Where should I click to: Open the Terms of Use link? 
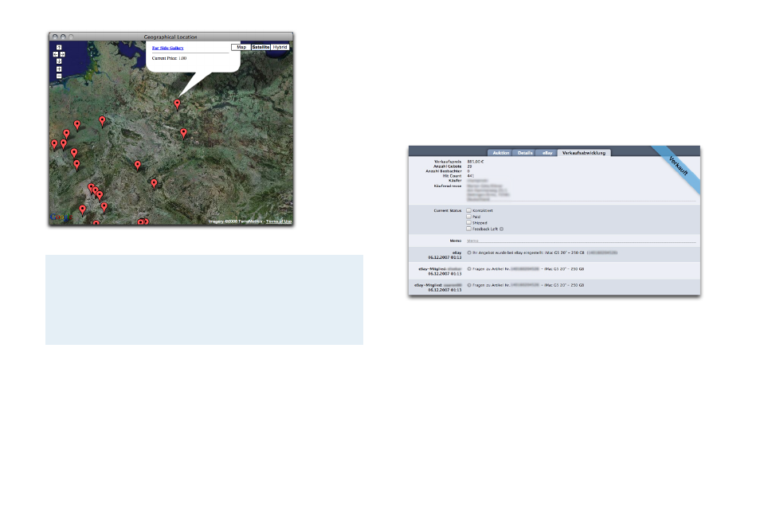click(x=279, y=221)
